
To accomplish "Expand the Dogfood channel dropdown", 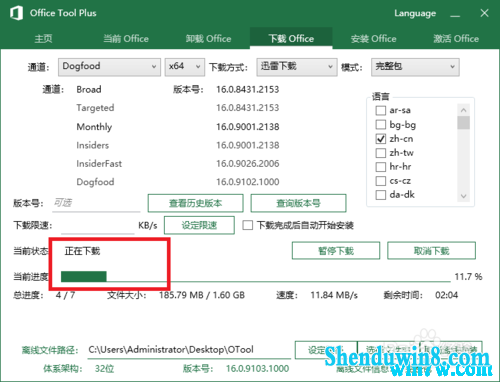I will 109,67.
